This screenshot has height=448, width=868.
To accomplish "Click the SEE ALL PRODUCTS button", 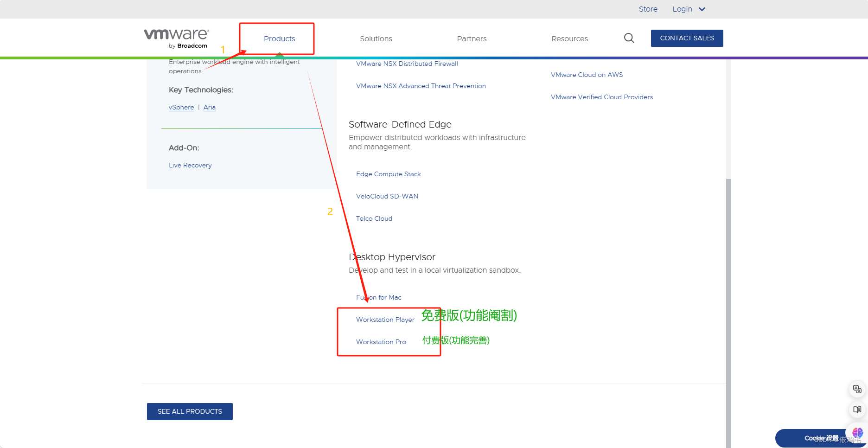I will coord(190,411).
